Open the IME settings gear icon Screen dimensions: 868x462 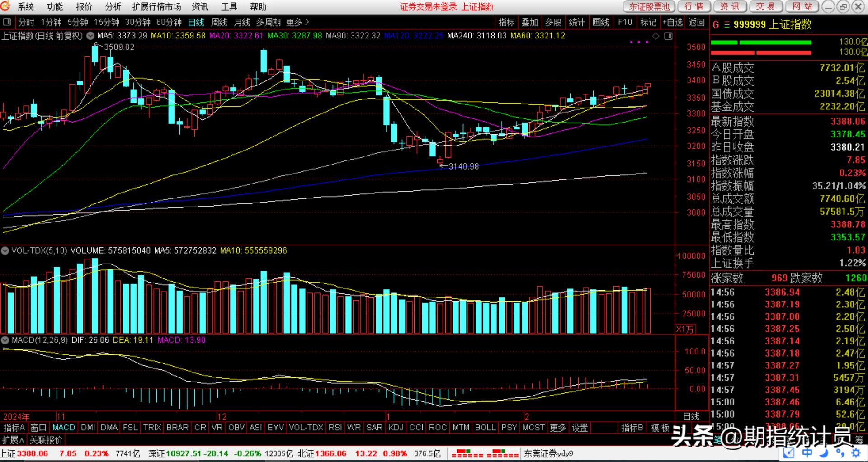(x=856, y=453)
